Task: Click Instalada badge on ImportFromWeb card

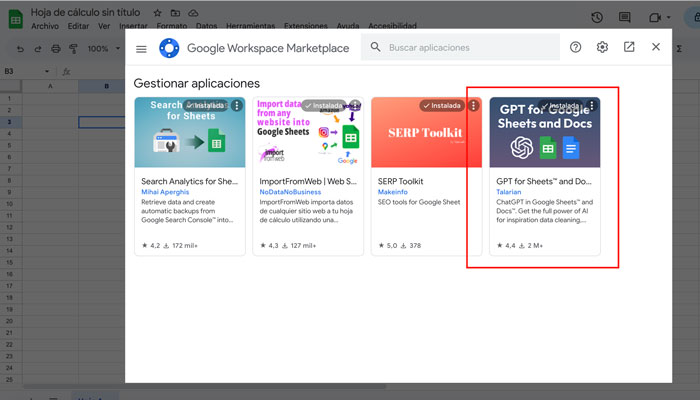Action: coord(324,106)
